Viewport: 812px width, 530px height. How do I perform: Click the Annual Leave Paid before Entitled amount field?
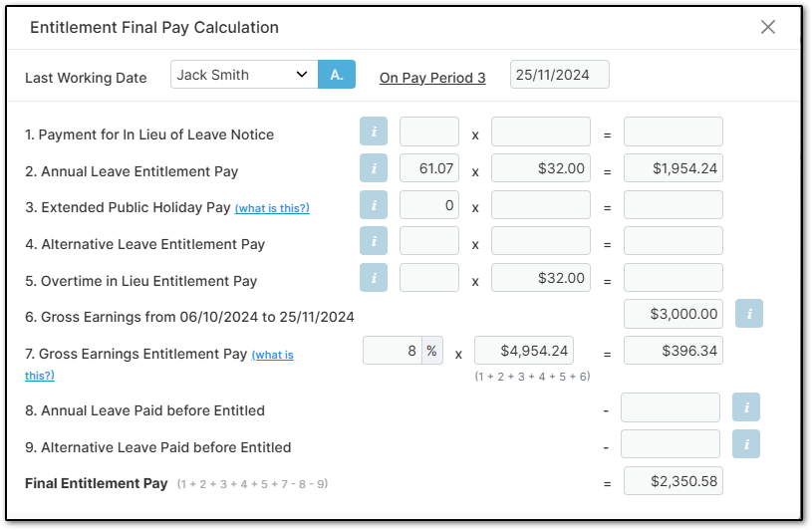(671, 407)
